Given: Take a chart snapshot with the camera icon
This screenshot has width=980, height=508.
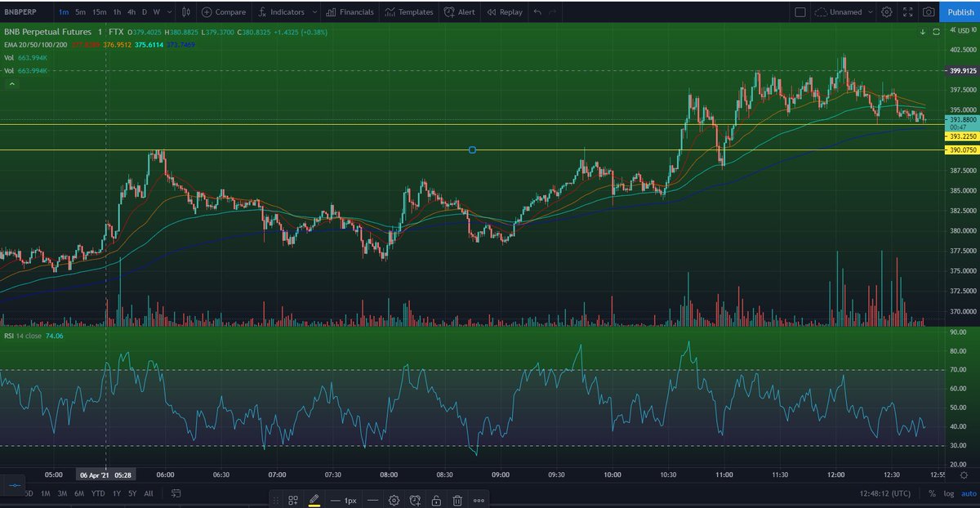Looking at the screenshot, I should [929, 12].
